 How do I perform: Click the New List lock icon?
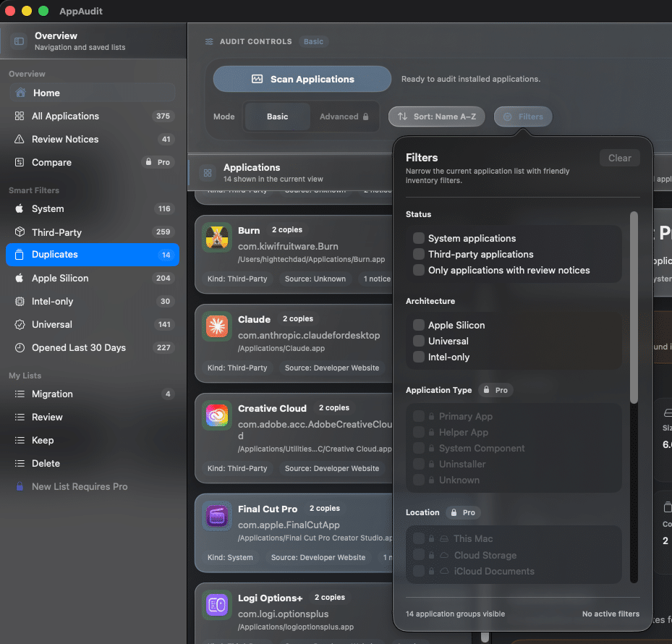click(x=20, y=486)
